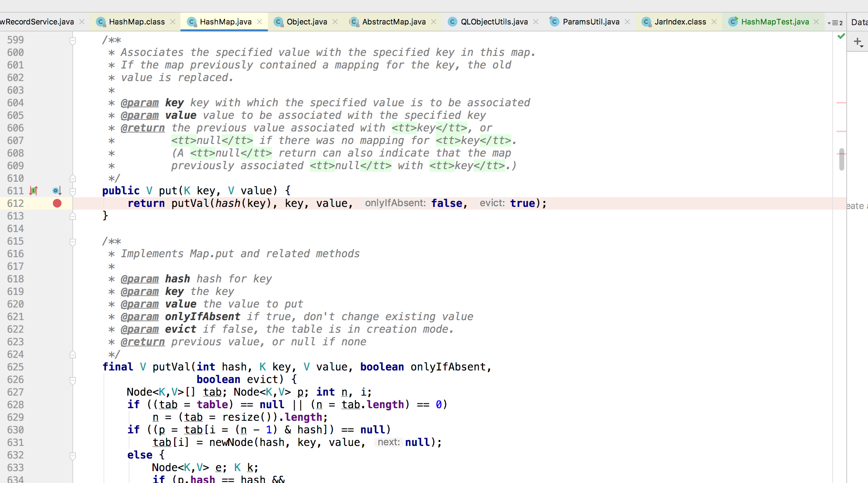Open the hidden tabs list dropdown
868x483 pixels.
(x=835, y=23)
